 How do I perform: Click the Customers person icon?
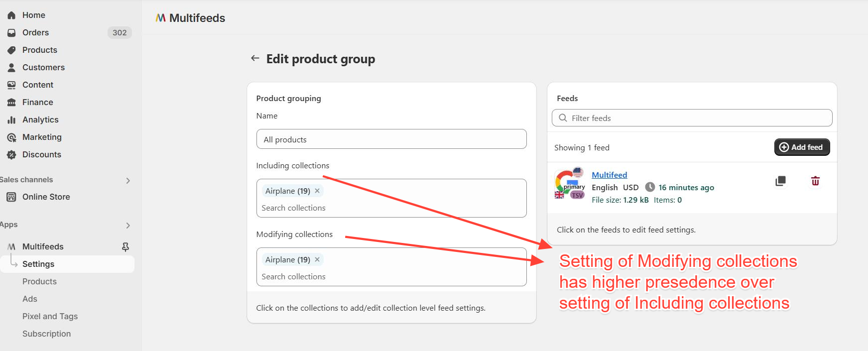pyautogui.click(x=11, y=68)
